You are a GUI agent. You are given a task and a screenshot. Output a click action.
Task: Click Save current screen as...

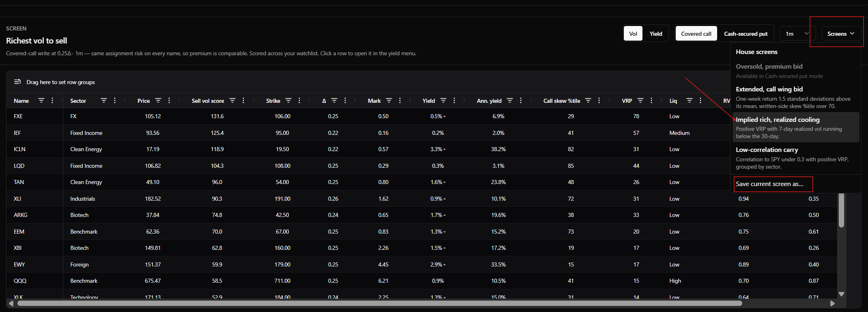pyautogui.click(x=769, y=184)
